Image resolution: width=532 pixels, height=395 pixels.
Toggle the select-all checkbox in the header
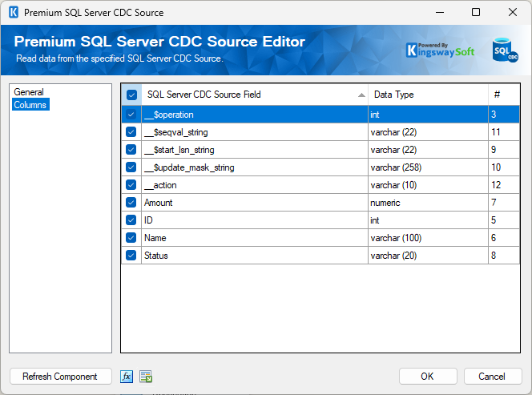coord(131,95)
